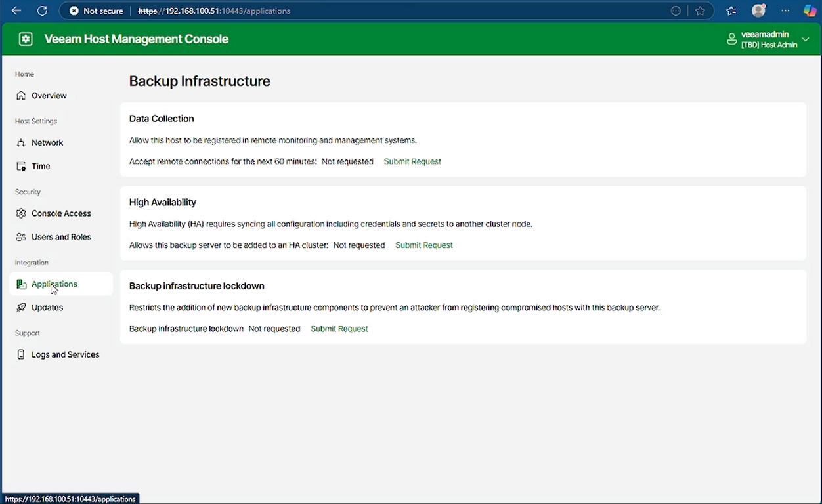Screen dimensions: 822x504
Task: Open the browser profile avatar
Action: pyautogui.click(x=758, y=11)
